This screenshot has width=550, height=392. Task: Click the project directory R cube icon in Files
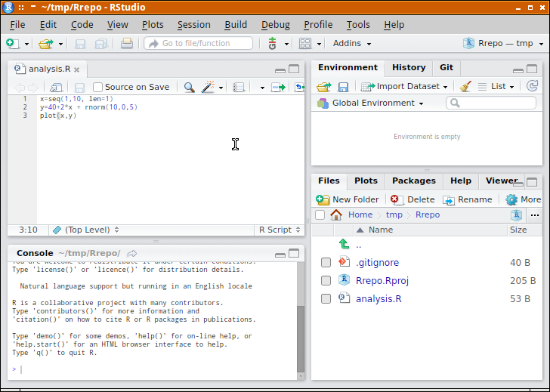(516, 215)
